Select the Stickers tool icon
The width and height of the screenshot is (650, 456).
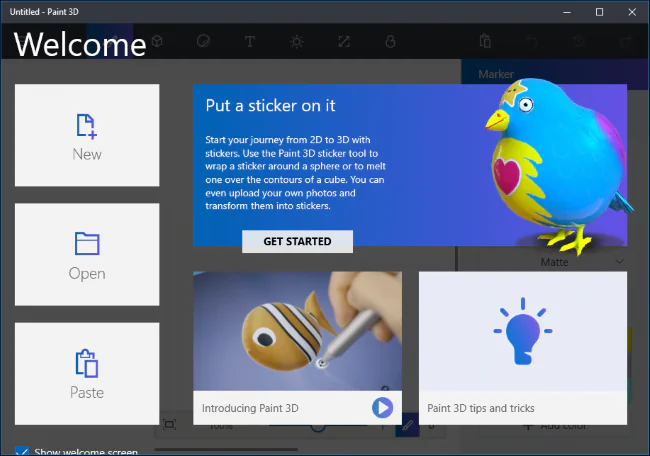tap(203, 41)
